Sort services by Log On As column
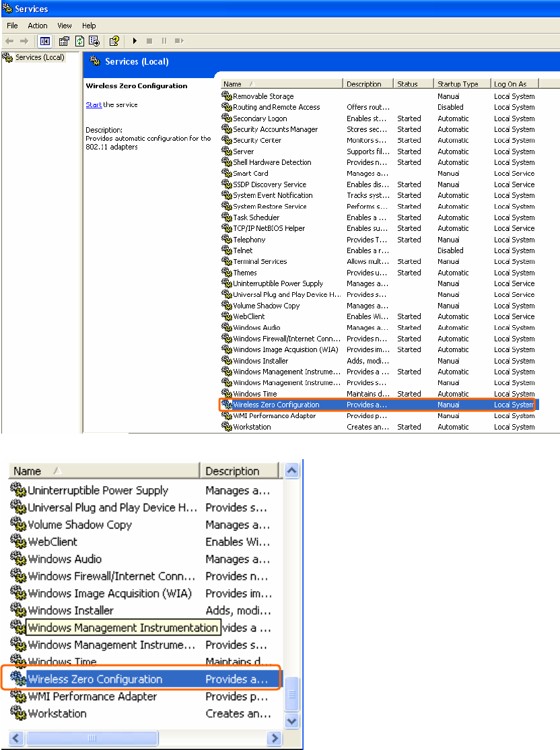Viewport: 560px width, 750px height. pyautogui.click(x=515, y=83)
